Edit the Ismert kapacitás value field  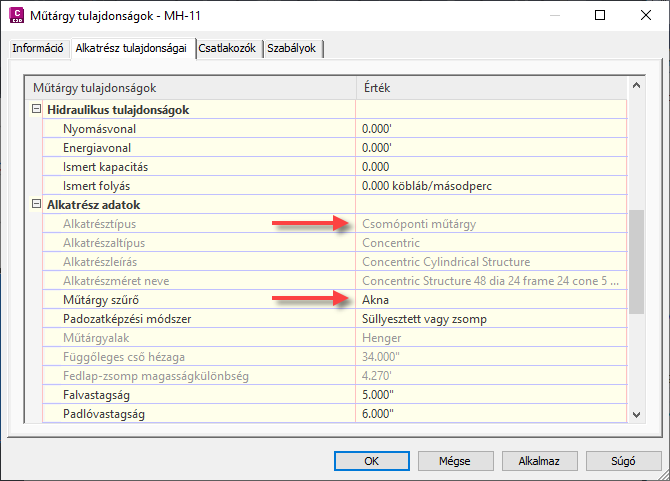(490, 167)
